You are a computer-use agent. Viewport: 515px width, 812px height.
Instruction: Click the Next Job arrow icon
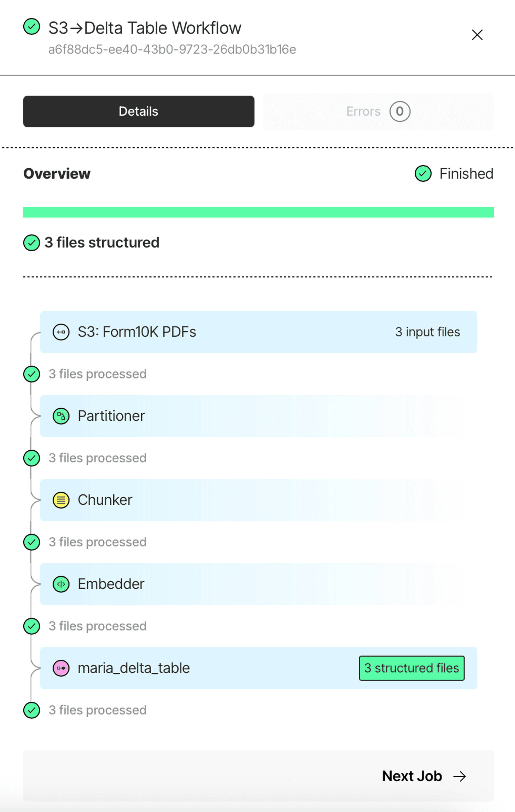[x=460, y=776]
